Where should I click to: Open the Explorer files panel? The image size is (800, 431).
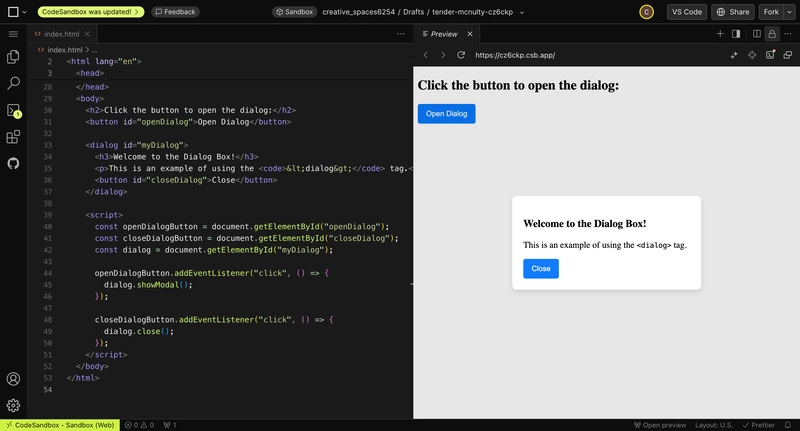tap(14, 58)
